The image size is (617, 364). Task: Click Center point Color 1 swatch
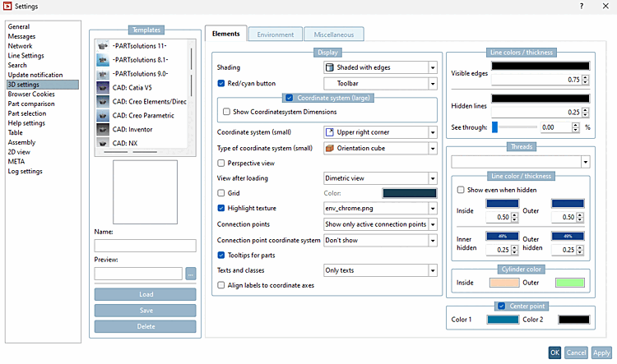pyautogui.click(x=503, y=320)
